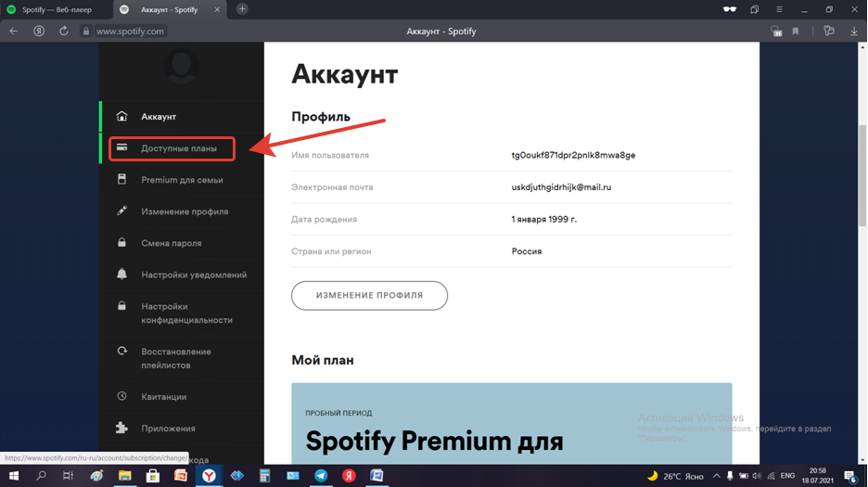The width and height of the screenshot is (868, 487).
Task: Click the lock icon beside Смена пароля
Action: pos(121,243)
